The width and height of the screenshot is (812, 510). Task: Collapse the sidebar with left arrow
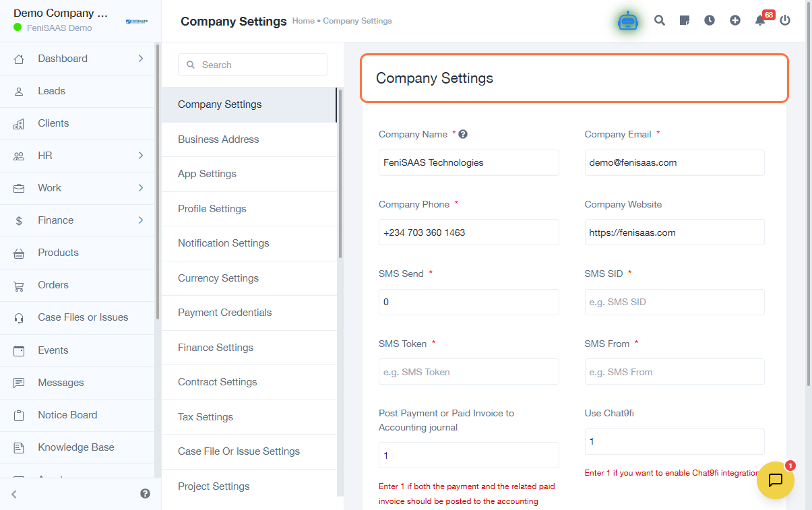click(x=14, y=494)
